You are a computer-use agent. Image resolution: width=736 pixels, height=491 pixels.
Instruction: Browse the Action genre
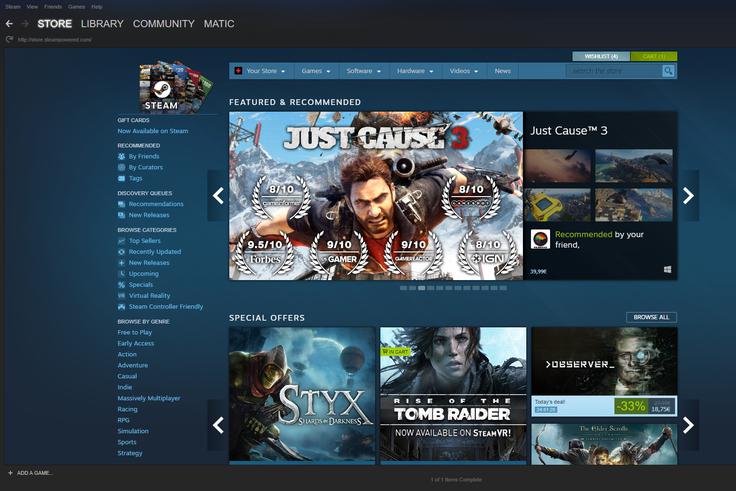127,354
